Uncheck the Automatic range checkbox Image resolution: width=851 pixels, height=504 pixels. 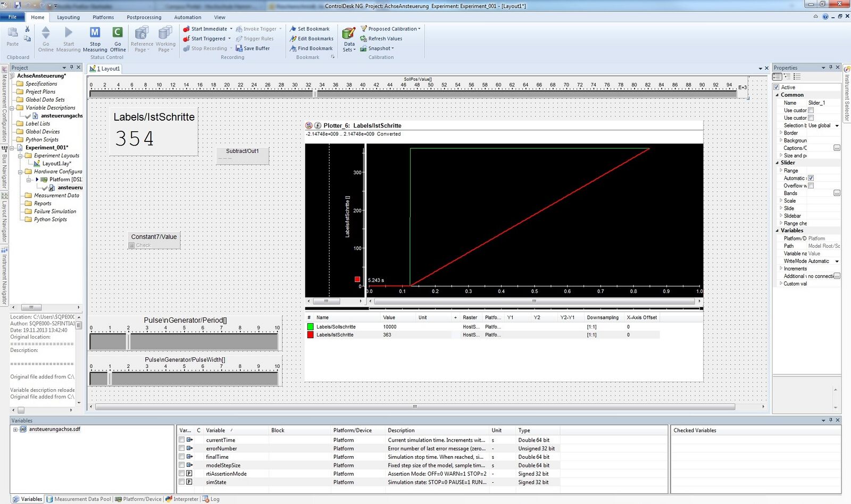click(811, 178)
